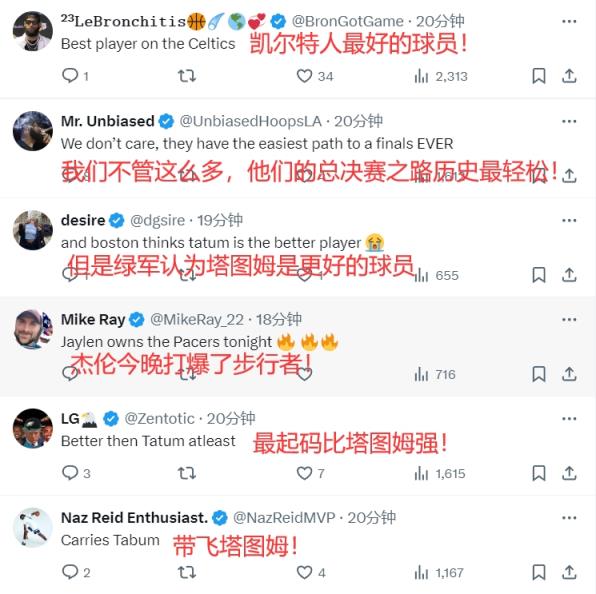View analytics for the 1,615 views LG tweet
The width and height of the screenshot is (596, 594).
pyautogui.click(x=440, y=474)
